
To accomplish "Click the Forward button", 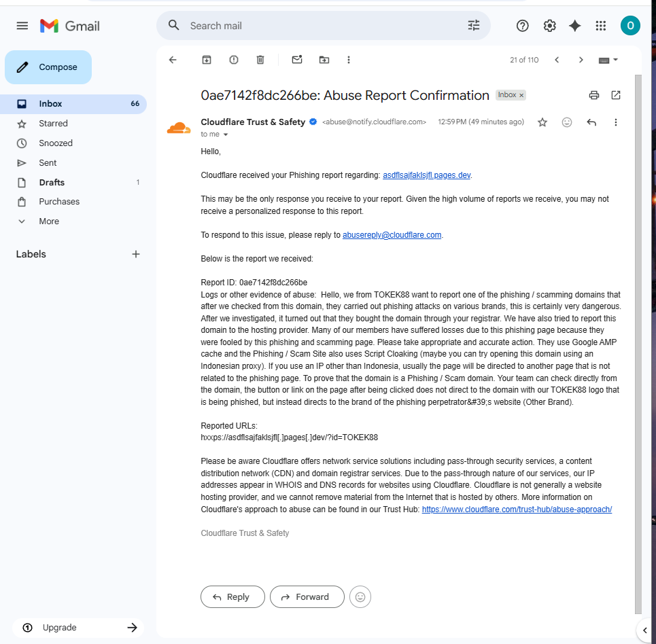I will coord(307,596).
